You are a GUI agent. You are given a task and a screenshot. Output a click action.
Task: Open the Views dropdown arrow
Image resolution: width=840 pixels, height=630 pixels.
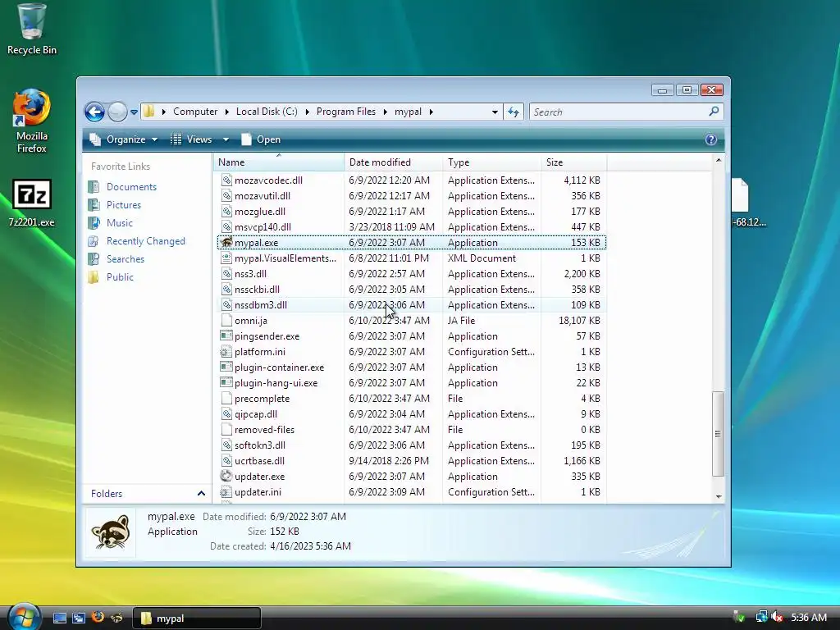(x=226, y=139)
